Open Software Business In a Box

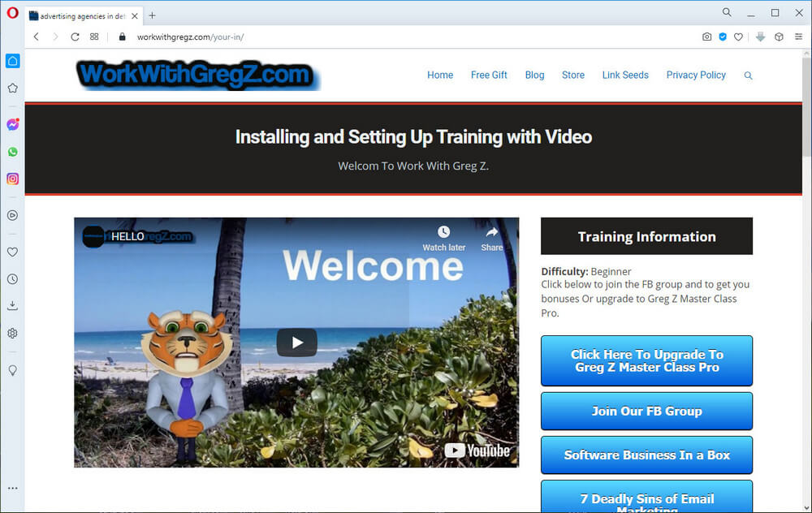647,455
